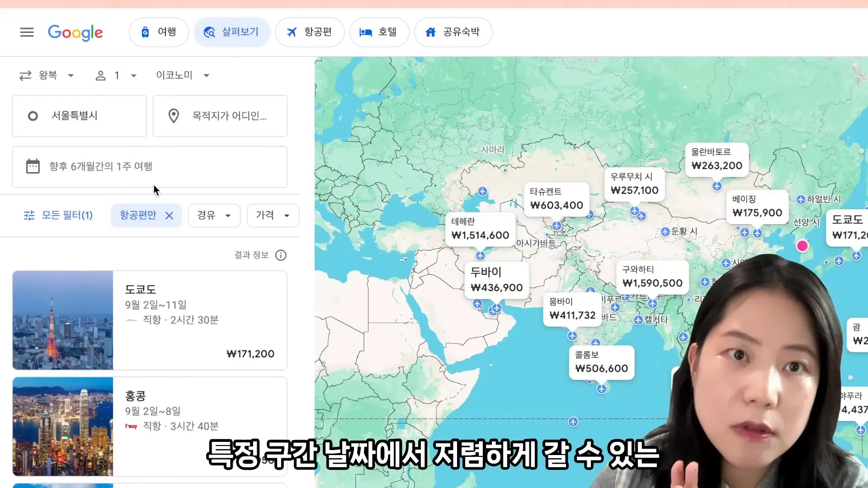Select the 타슈켄트 ₩603,400 map label

[x=557, y=199]
